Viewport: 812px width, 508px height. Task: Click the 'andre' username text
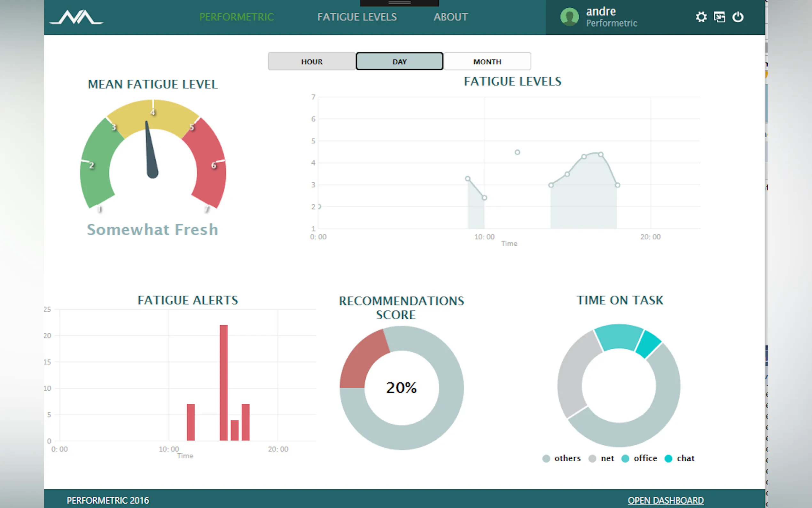click(x=601, y=12)
